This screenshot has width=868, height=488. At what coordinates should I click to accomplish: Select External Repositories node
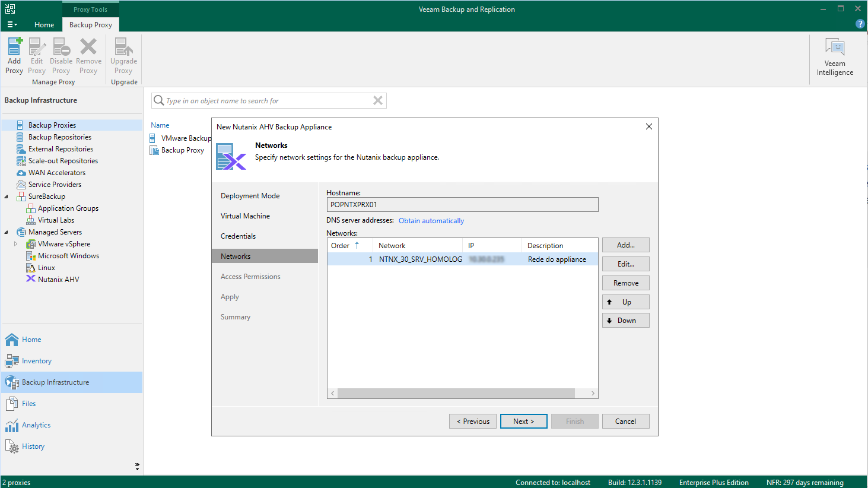pyautogui.click(x=61, y=149)
